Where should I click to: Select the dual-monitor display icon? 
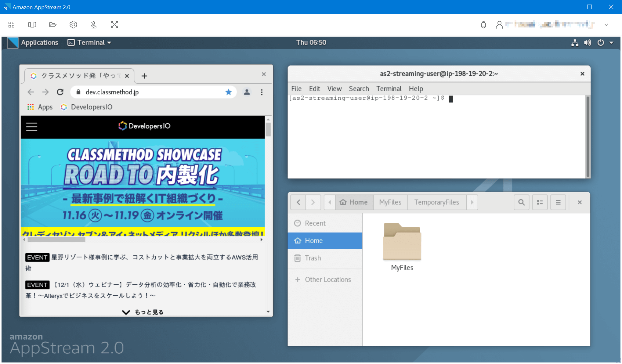click(x=32, y=24)
